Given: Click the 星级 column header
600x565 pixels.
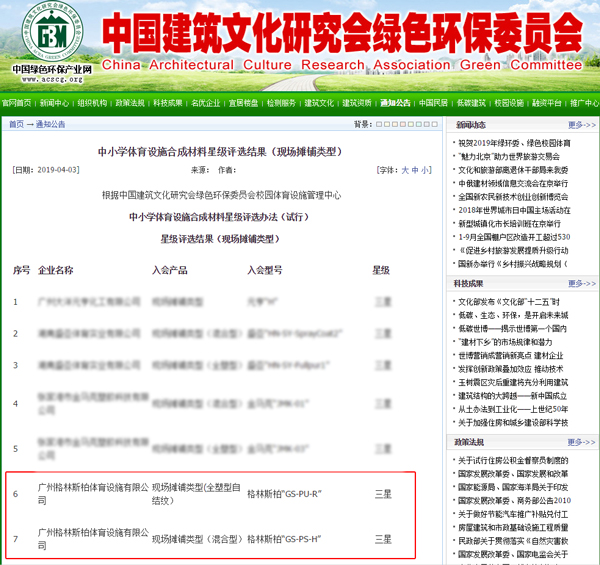Looking at the screenshot, I should coord(381,270).
